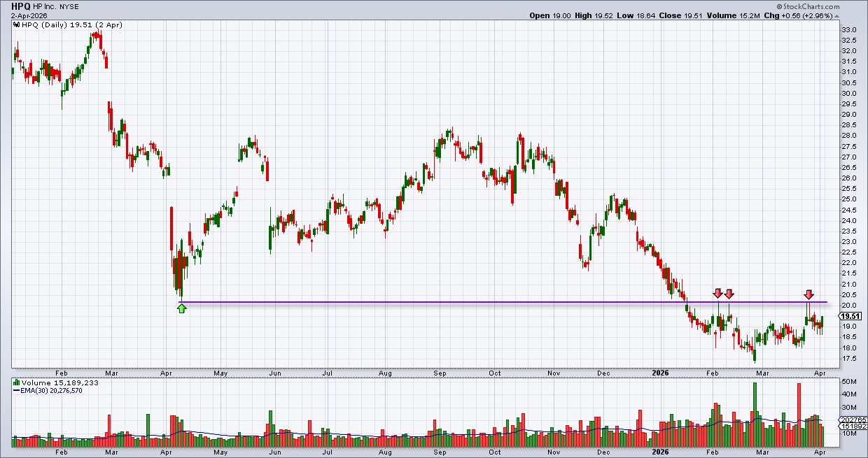Image resolution: width=868 pixels, height=458 pixels.
Task: Click the green up arrow at April low
Action: 182,308
